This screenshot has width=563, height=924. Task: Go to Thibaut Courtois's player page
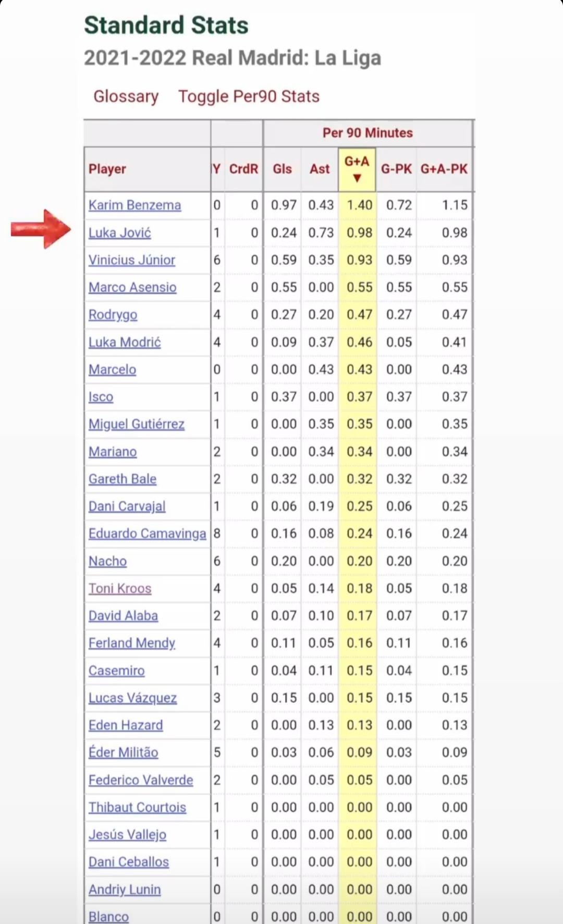point(137,808)
